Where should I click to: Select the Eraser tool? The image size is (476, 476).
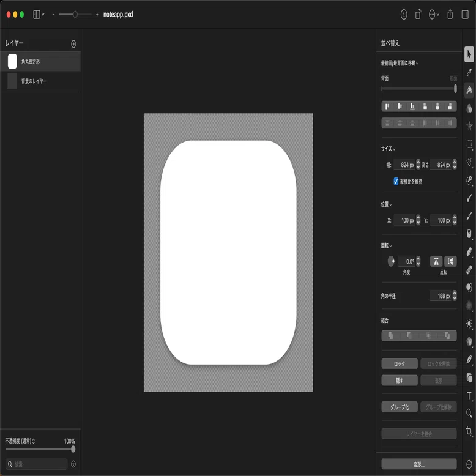469,251
